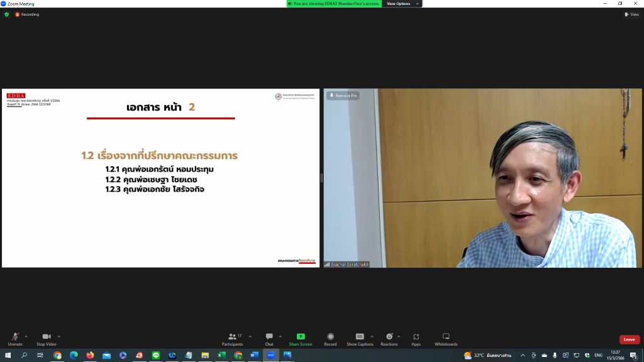Open the Chat panel

[269, 339]
